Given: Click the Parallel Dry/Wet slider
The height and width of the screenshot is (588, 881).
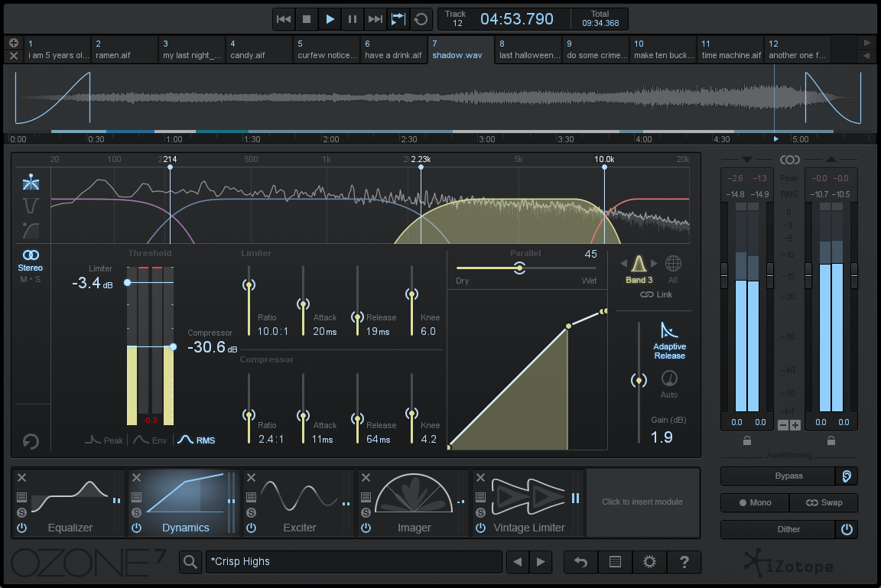Looking at the screenshot, I should (519, 268).
